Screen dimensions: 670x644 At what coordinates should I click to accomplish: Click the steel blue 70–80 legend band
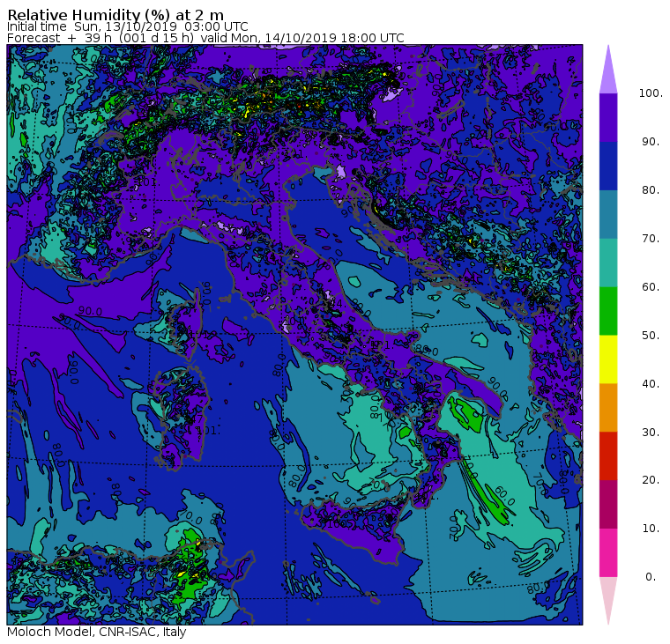(608, 214)
